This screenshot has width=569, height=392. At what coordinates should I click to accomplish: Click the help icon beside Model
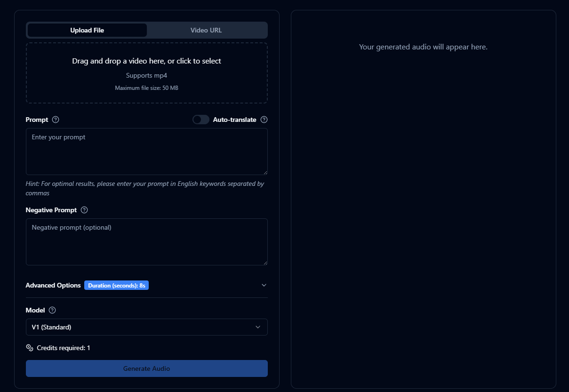(x=52, y=310)
